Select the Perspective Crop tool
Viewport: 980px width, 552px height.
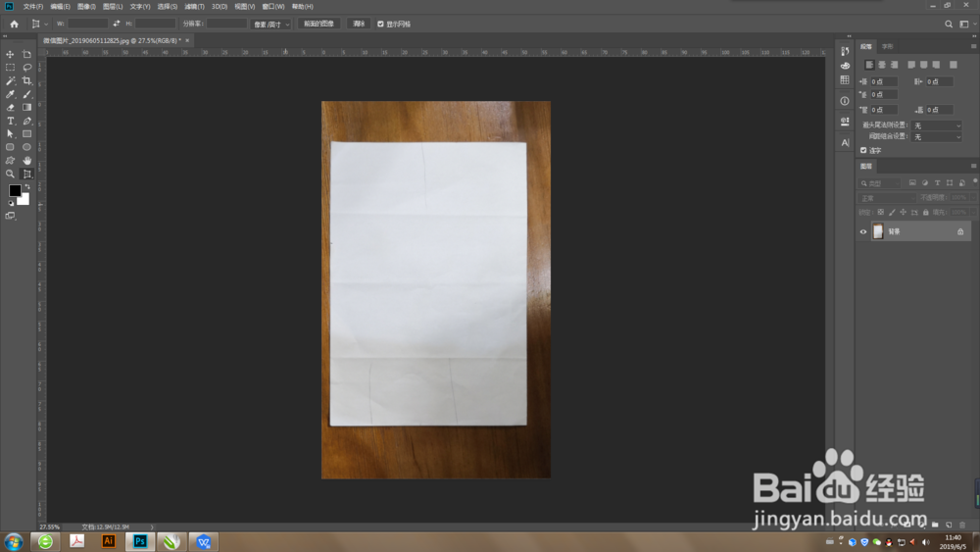coord(26,174)
